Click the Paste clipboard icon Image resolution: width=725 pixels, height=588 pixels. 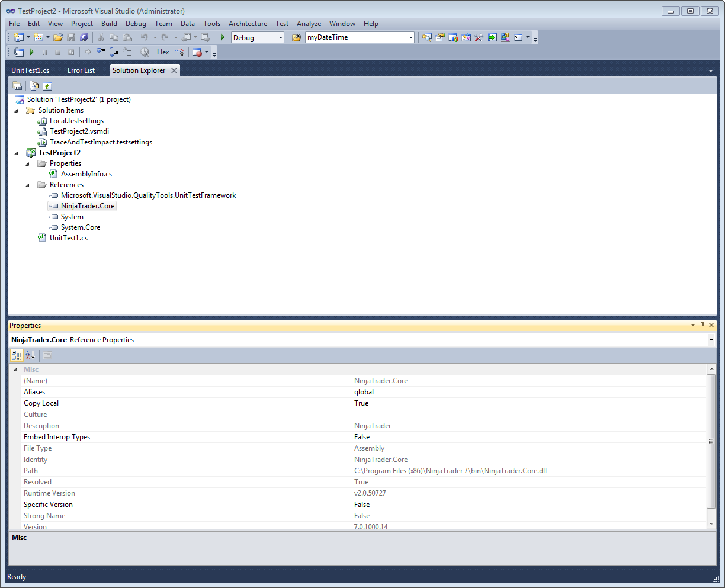pos(127,37)
